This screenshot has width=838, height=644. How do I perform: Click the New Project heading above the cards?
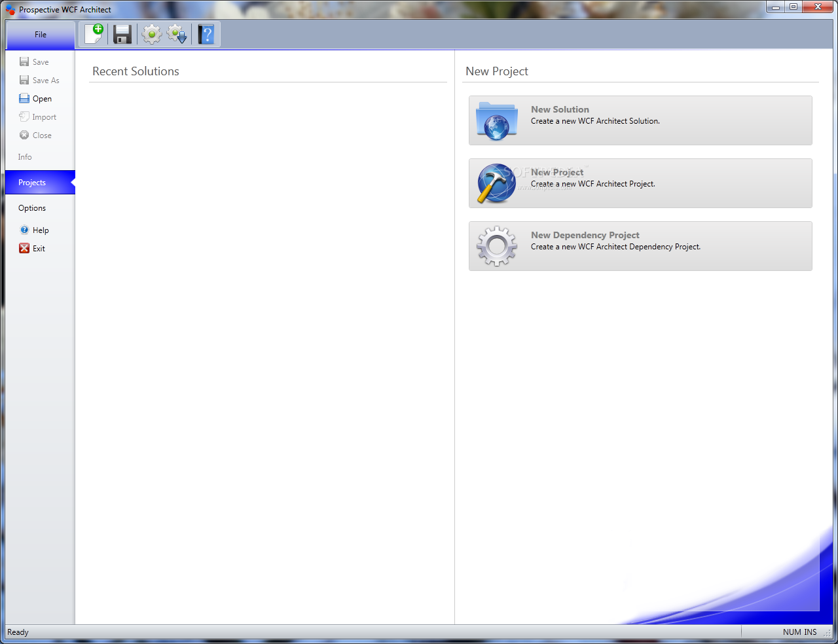click(497, 71)
